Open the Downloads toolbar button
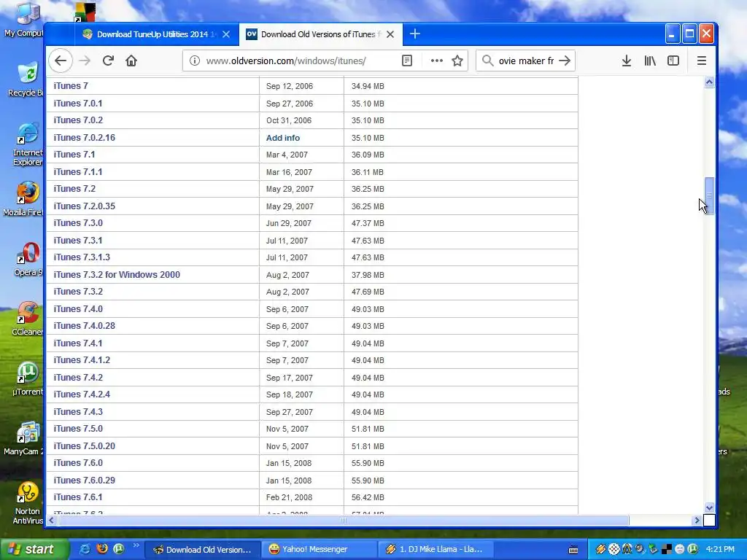The image size is (747, 560). (x=627, y=61)
